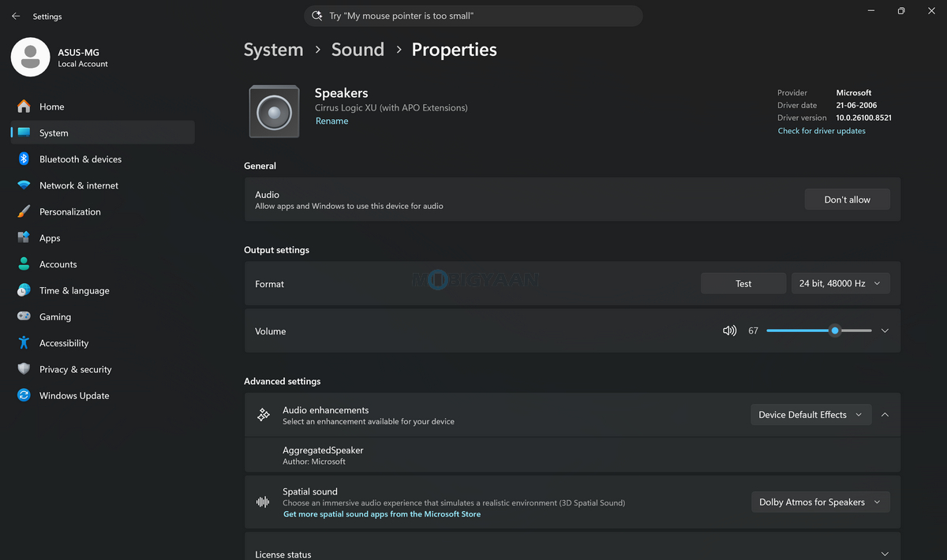Click the back arrow in Settings title bar

(16, 16)
